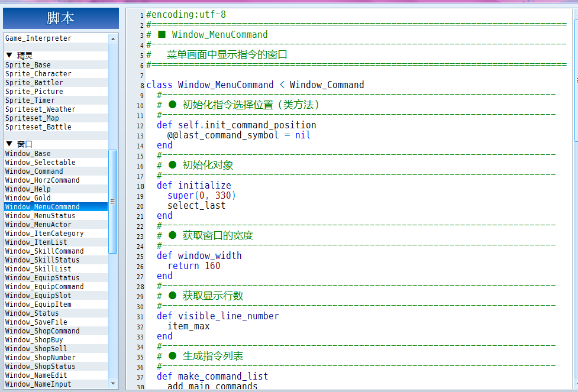This screenshot has width=578, height=392.
Task: Click the script list scroll-down arrow
Action: tap(113, 384)
